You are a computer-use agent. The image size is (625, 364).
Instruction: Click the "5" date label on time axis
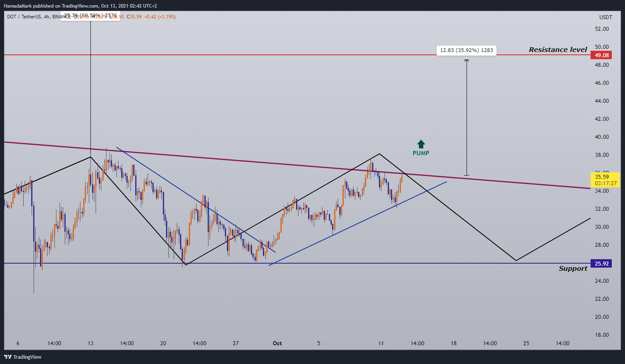[319, 343]
